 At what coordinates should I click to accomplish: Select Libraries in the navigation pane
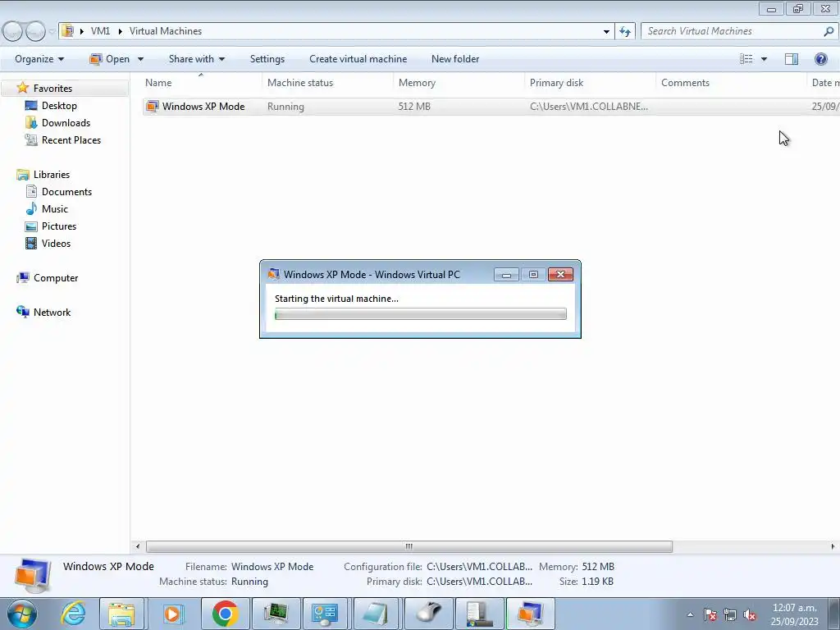tap(52, 175)
